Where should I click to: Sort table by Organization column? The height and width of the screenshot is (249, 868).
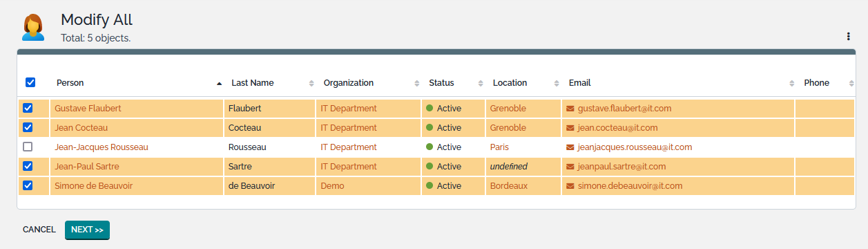(348, 83)
